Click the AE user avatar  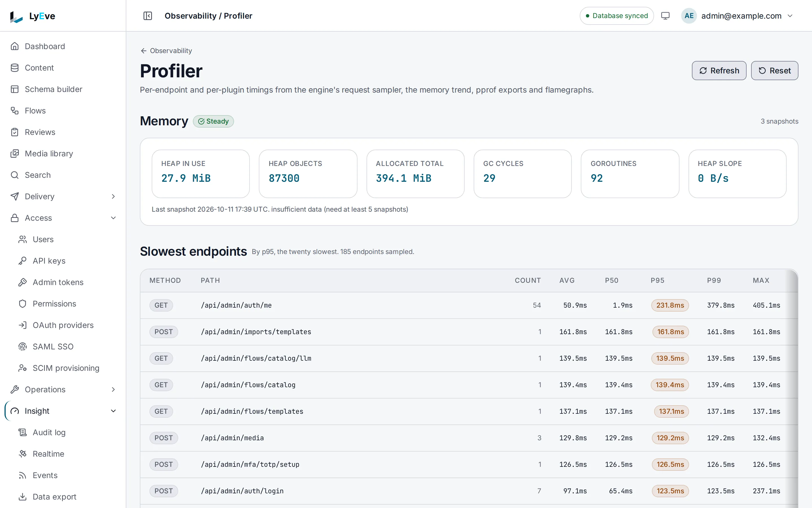coord(689,16)
